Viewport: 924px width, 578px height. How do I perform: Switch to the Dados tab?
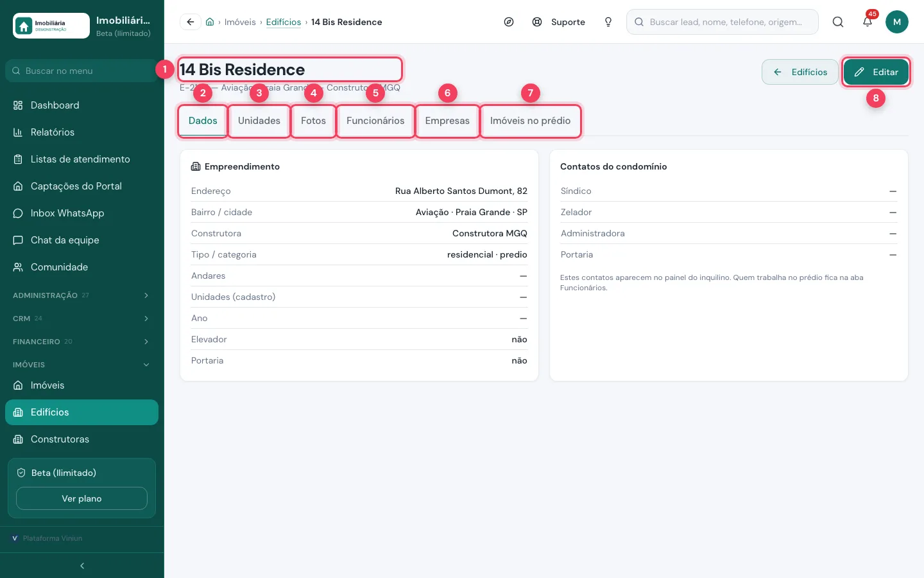coord(203,121)
